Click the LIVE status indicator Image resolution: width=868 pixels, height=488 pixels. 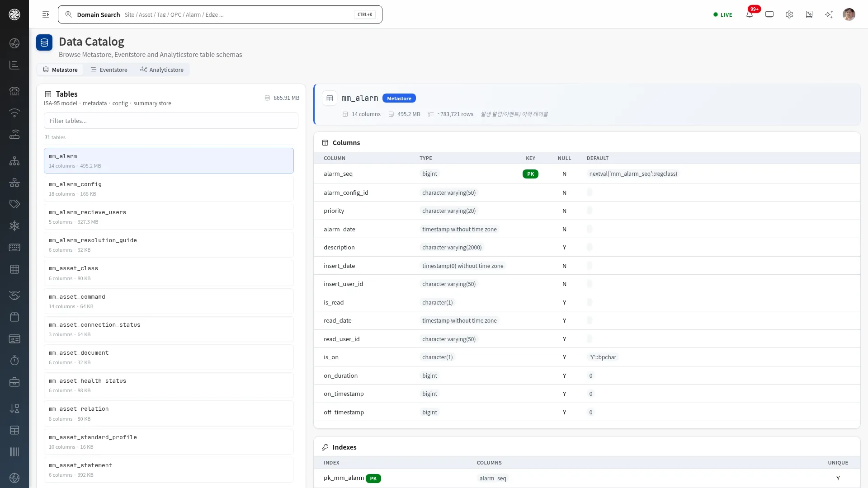coord(722,14)
